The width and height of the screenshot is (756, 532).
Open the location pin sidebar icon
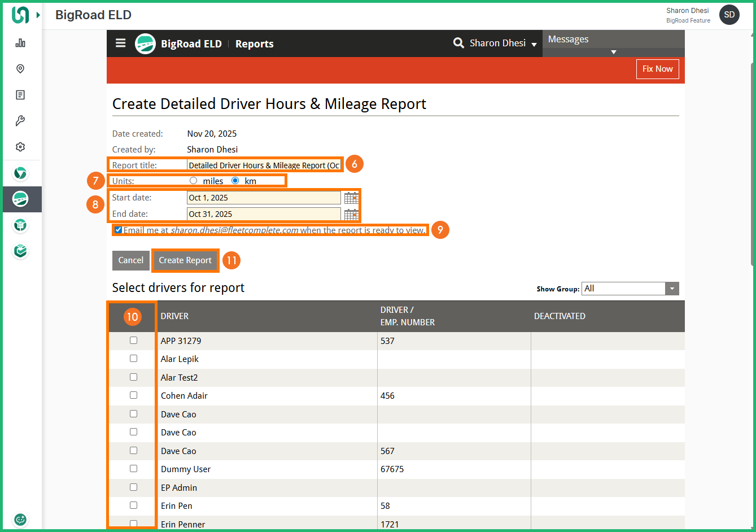(20, 69)
